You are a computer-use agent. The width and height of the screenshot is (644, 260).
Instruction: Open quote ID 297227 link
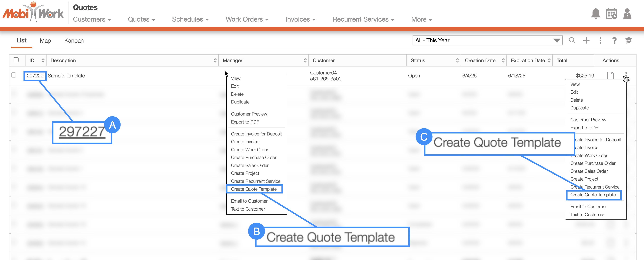pyautogui.click(x=35, y=76)
